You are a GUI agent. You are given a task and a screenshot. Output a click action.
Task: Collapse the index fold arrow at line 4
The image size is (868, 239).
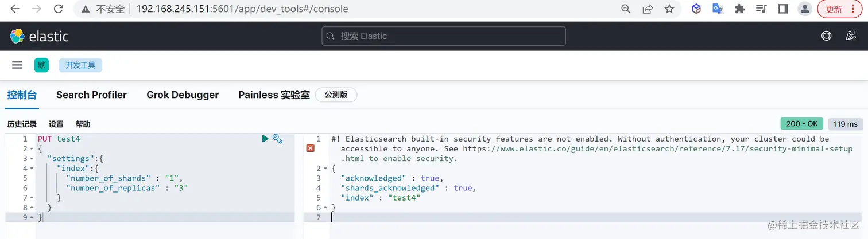click(x=32, y=169)
